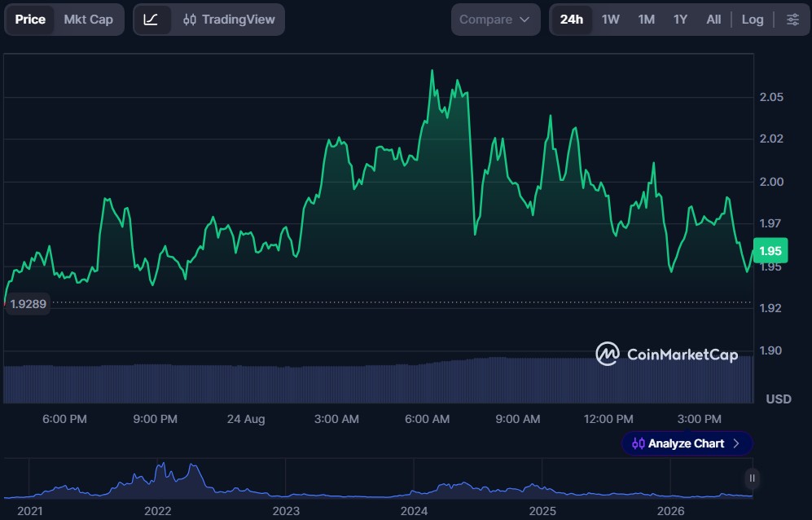Click 2025 on the history timeline
Image resolution: width=812 pixels, height=520 pixels.
coord(542,511)
